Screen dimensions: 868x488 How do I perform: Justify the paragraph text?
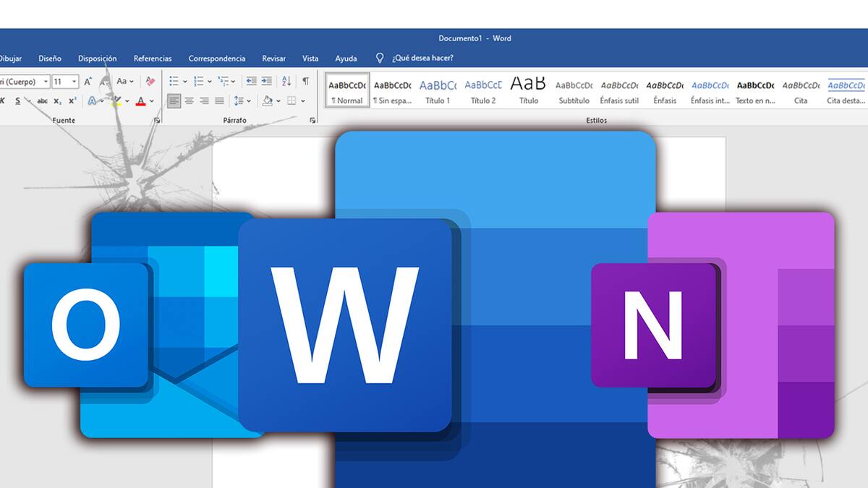click(219, 100)
